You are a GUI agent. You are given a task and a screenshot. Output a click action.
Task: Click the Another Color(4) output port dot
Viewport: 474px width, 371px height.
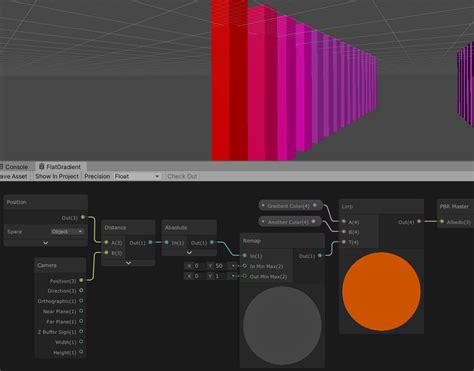313,221
